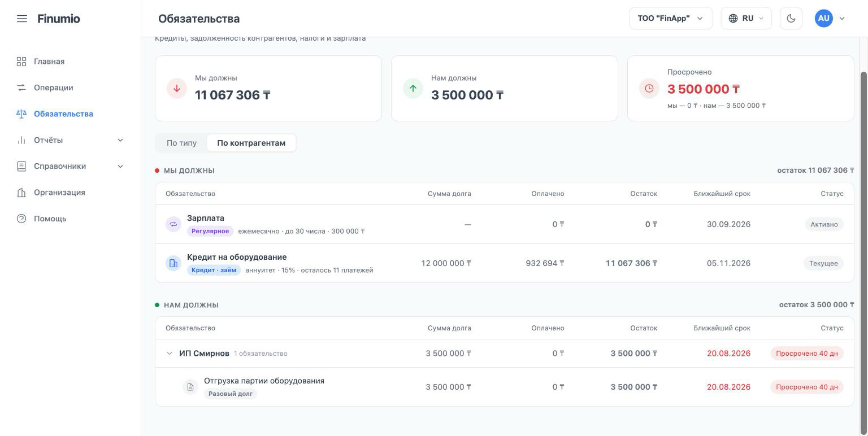Click the Организация building icon
The width and height of the screenshot is (868, 436).
tap(21, 193)
